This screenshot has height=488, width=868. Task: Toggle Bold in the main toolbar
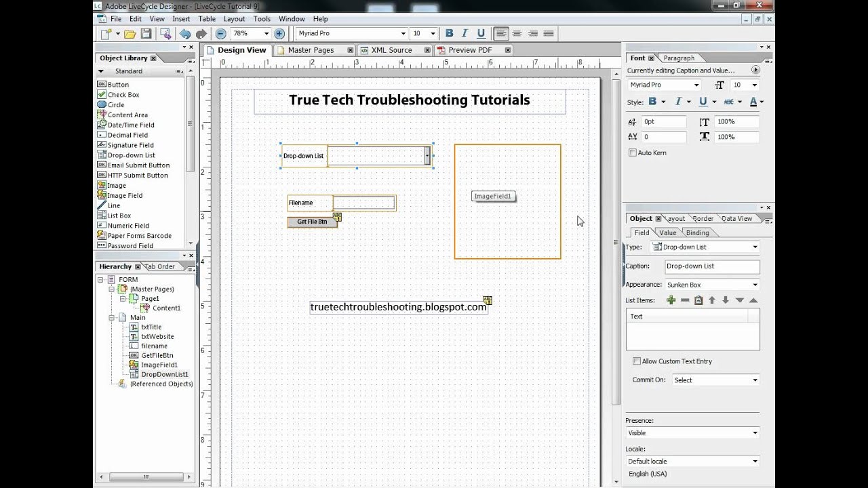449,33
